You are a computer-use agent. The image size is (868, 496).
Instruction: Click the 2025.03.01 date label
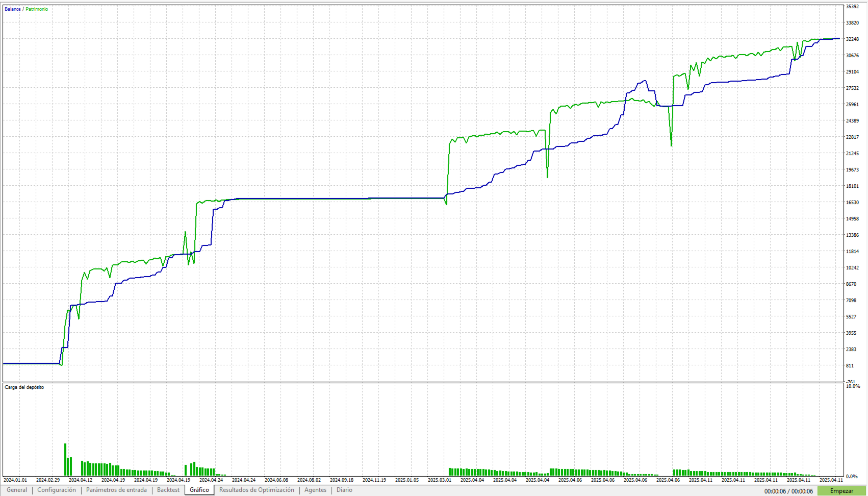[x=440, y=480]
